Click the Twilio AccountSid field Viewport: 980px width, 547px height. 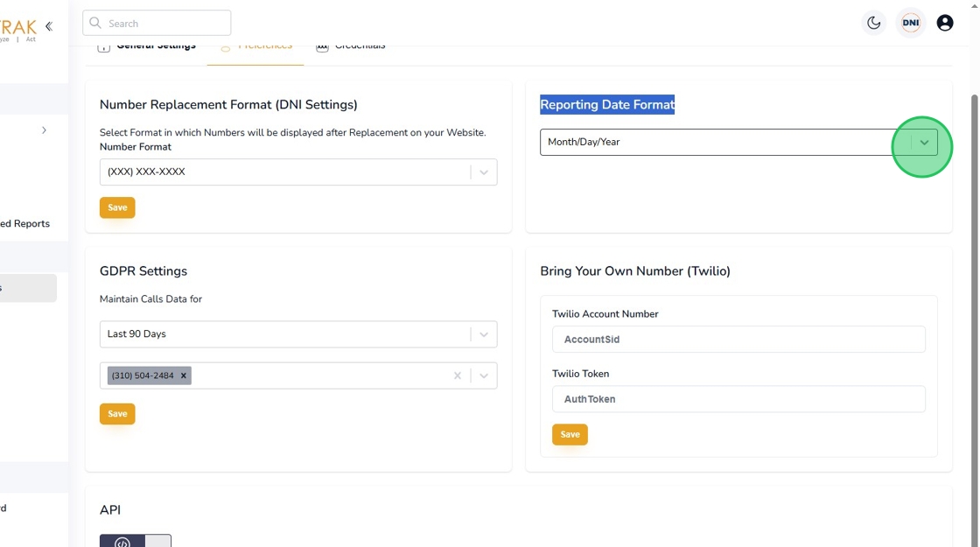pos(738,340)
